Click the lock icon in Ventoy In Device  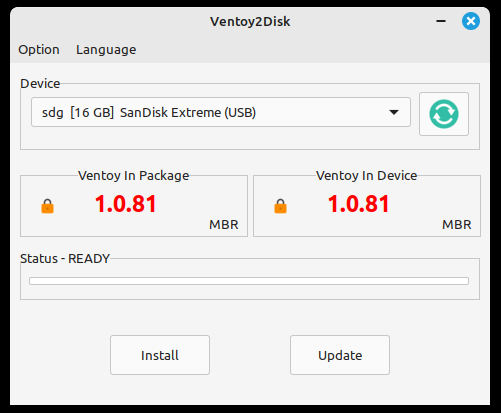tap(280, 206)
